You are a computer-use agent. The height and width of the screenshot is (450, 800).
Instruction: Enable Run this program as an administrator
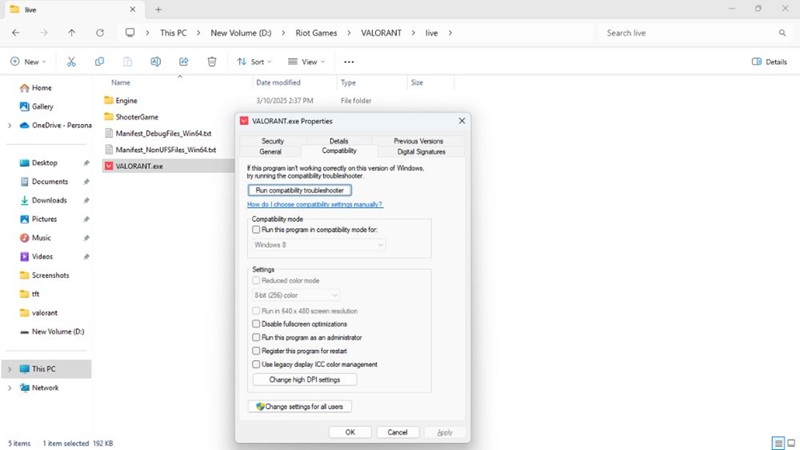point(256,338)
